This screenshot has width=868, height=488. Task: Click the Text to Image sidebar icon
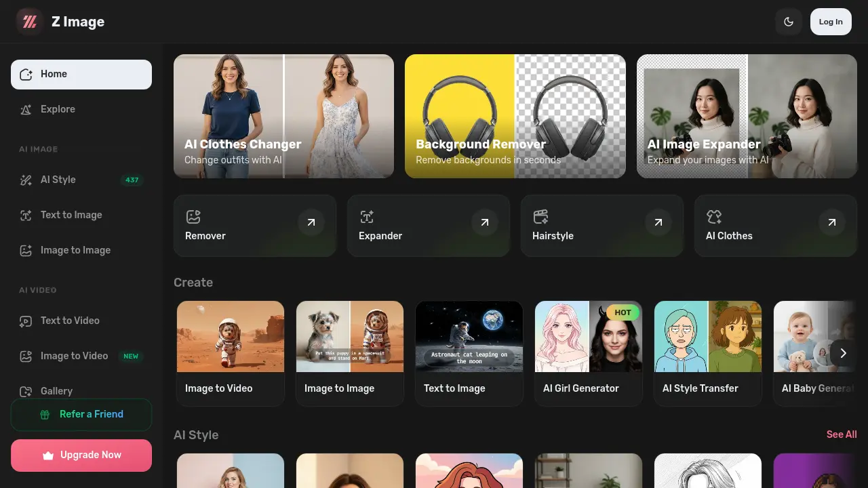click(26, 216)
